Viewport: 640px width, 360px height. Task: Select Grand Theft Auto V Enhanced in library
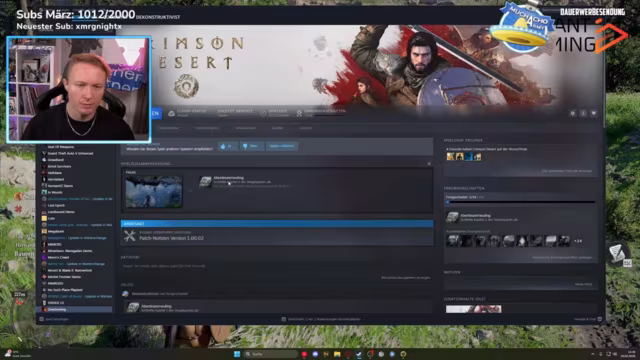pyautogui.click(x=70, y=153)
